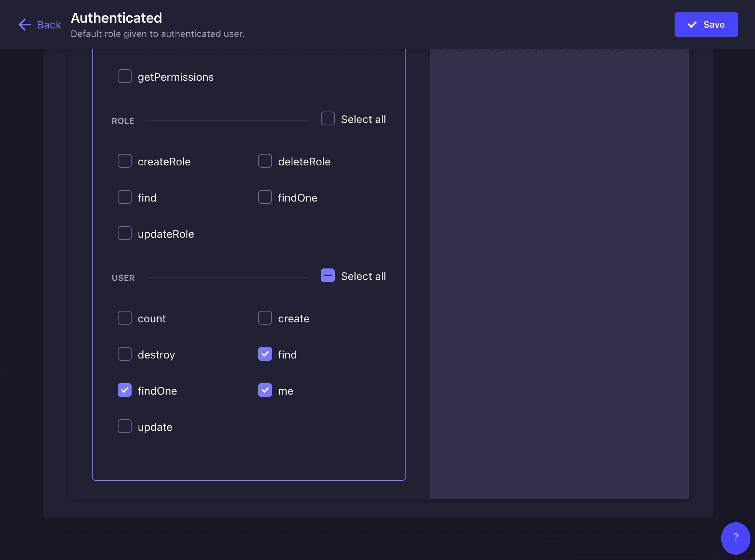
Task: Enable the deleteRole permission
Action: 265,161
